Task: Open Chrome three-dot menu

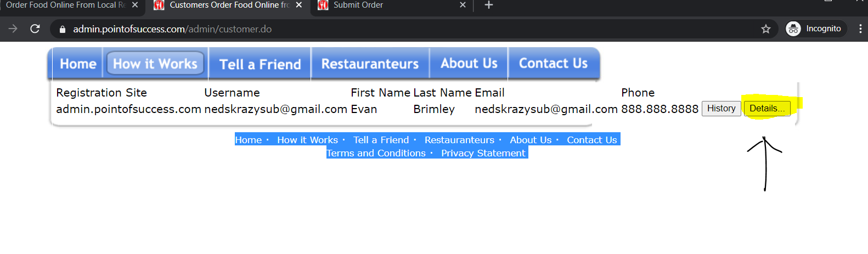Action: (x=860, y=29)
